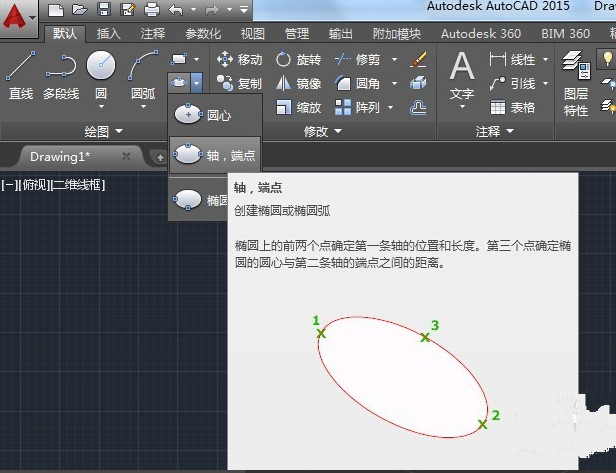Switch to the View (视图) ribbon tab
The width and height of the screenshot is (616, 473).
tap(253, 33)
